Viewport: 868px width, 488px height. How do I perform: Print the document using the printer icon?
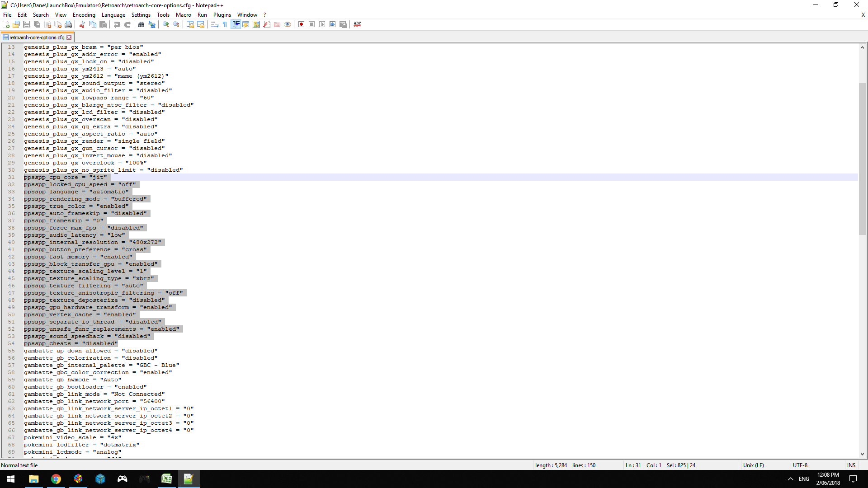coord(68,24)
